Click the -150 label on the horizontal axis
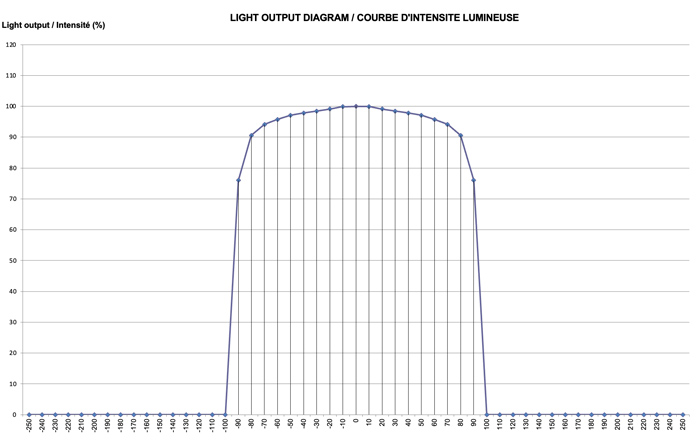Image resolution: width=700 pixels, height=444 pixels. pyautogui.click(x=160, y=425)
